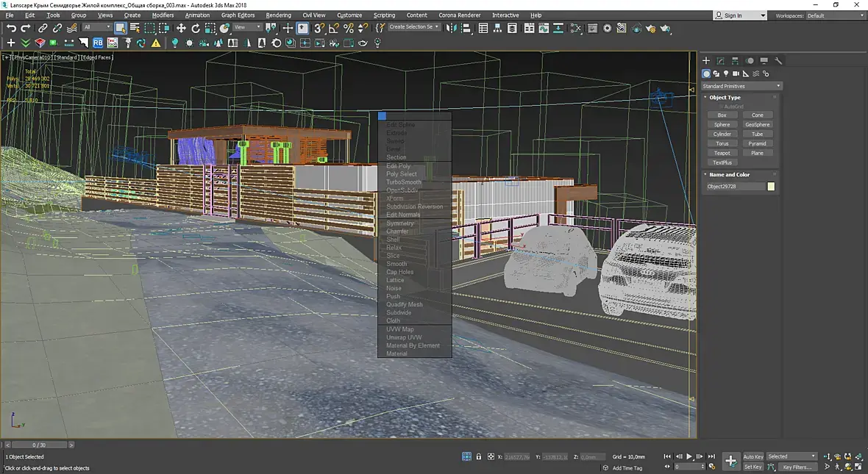868x474 pixels.
Task: Toggle the Selection Lock padlock
Action: click(479, 456)
